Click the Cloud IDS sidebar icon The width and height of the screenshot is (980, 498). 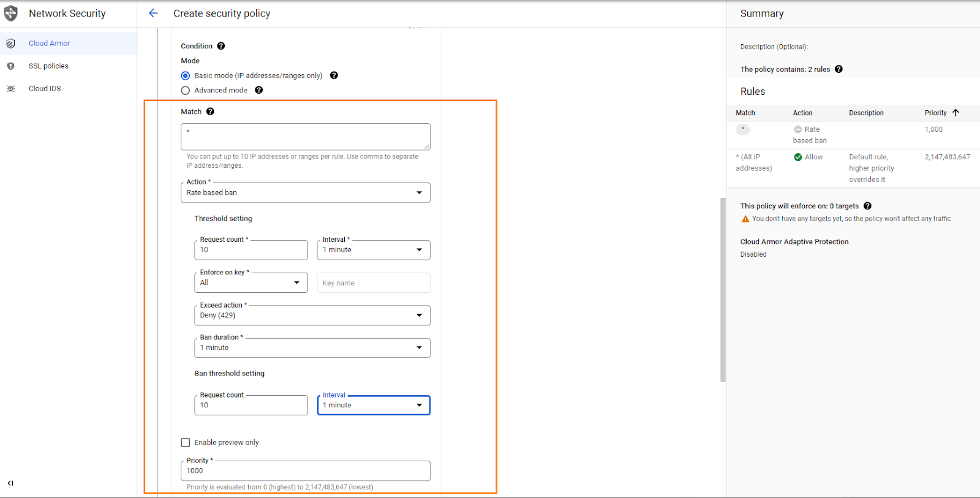pyautogui.click(x=10, y=89)
